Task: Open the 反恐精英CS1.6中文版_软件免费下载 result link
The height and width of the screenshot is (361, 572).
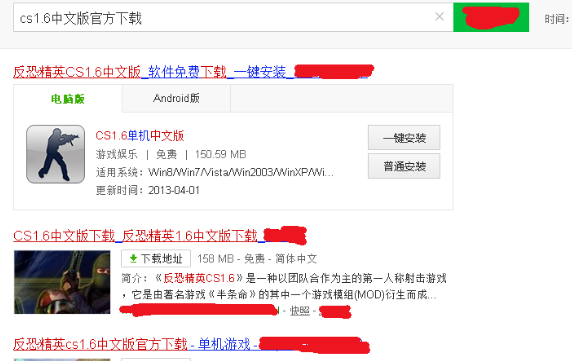Action: pyautogui.click(x=193, y=72)
